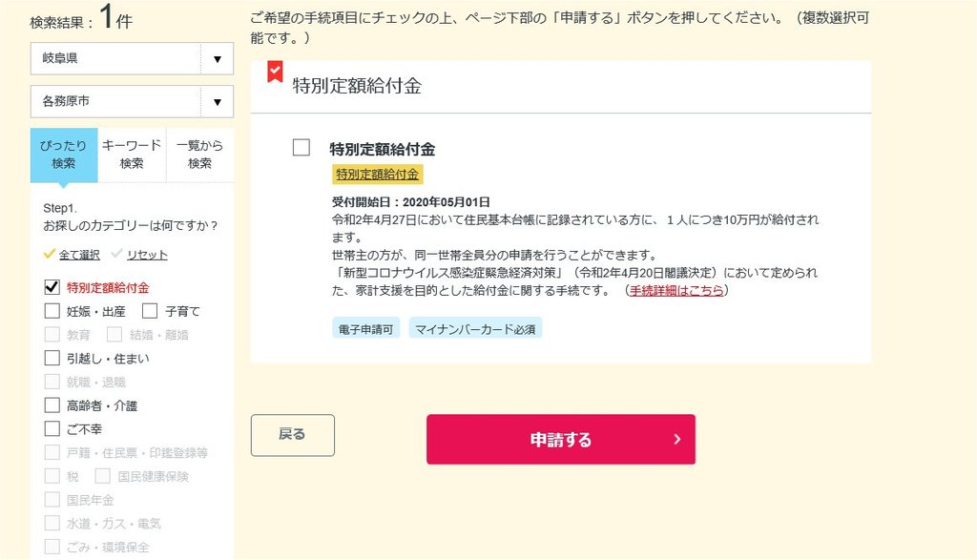Switch to the キーワード検索 tab
The width and height of the screenshot is (977, 560).
click(132, 155)
